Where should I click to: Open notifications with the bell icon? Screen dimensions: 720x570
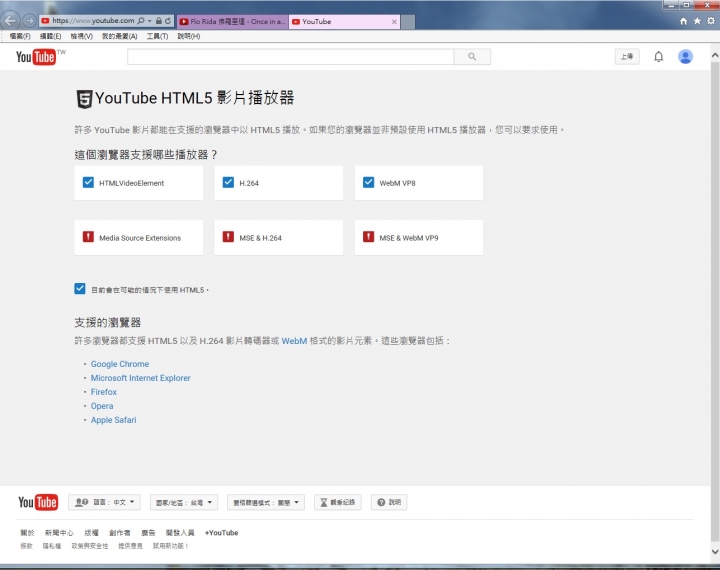pyautogui.click(x=658, y=56)
